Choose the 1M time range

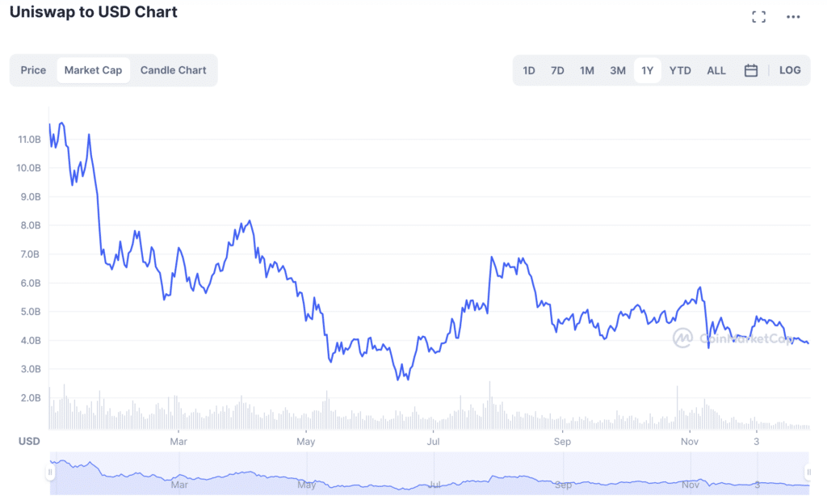coord(586,70)
